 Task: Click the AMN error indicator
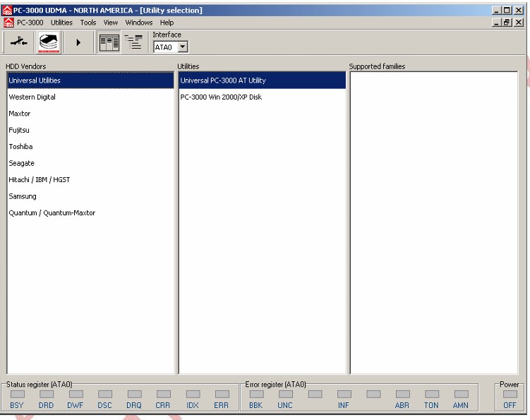pyautogui.click(x=461, y=395)
